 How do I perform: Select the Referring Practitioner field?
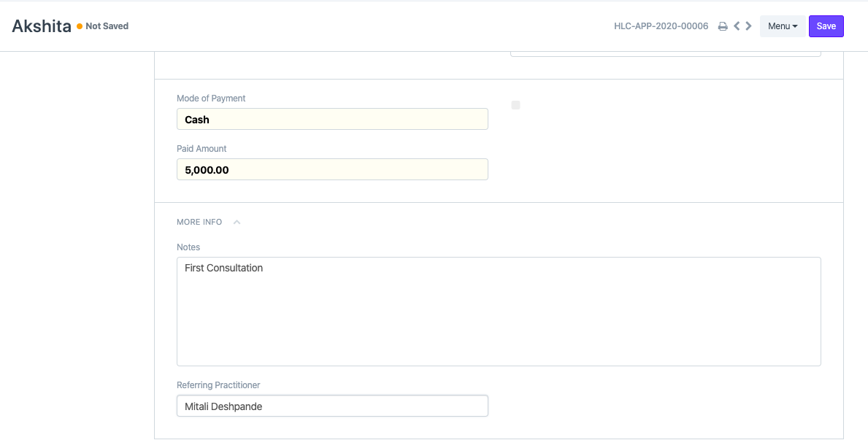[332, 406]
